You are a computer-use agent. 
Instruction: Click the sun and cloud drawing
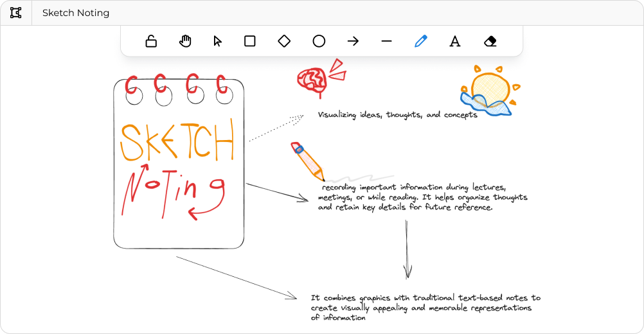(488, 92)
